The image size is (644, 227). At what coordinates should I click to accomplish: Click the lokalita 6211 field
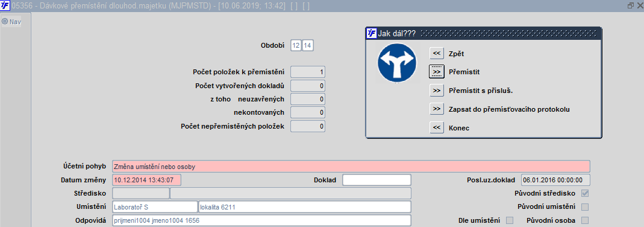click(305, 207)
